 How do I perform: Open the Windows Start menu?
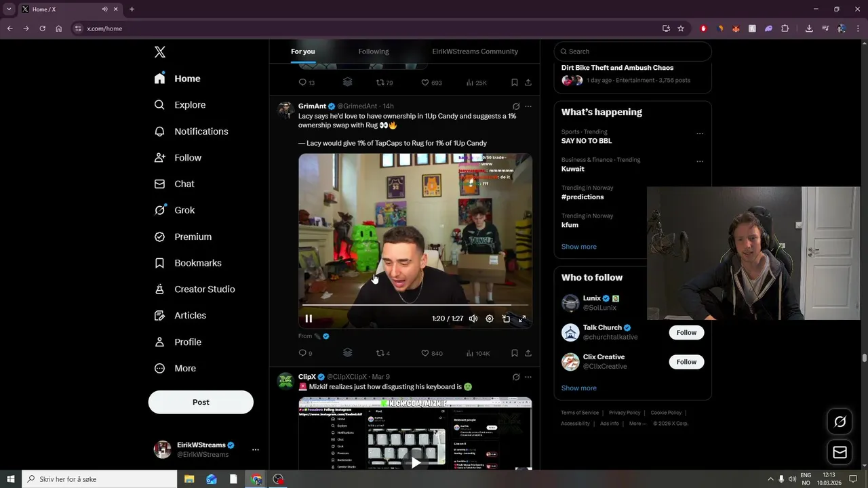pos(11,479)
